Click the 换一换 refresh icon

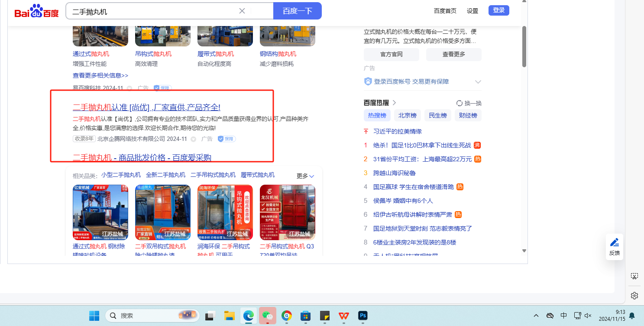tap(460, 103)
